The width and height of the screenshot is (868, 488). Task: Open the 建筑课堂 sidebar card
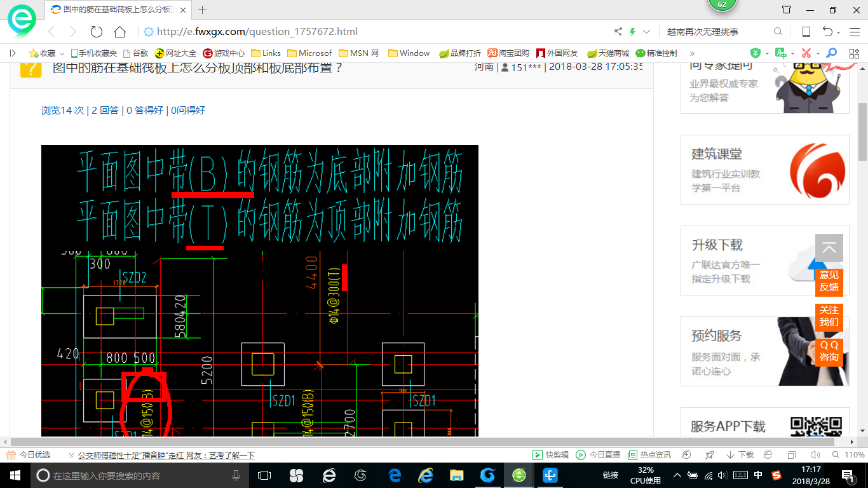pyautogui.click(x=765, y=170)
